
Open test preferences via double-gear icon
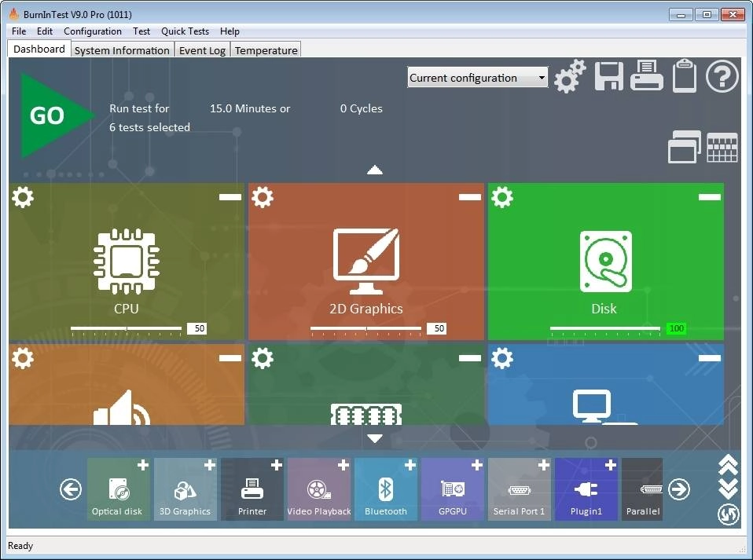point(570,76)
